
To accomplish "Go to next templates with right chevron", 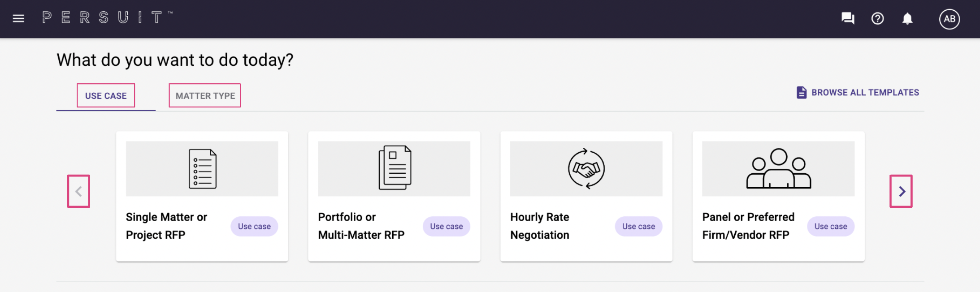I will tap(901, 191).
